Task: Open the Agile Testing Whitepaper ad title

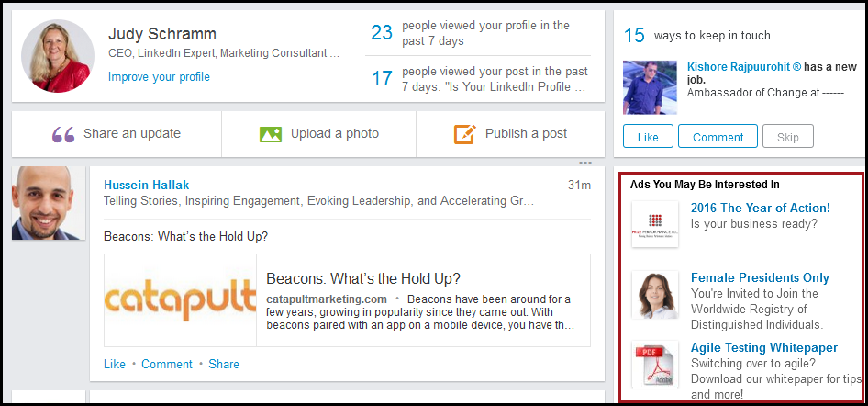Action: 764,348
